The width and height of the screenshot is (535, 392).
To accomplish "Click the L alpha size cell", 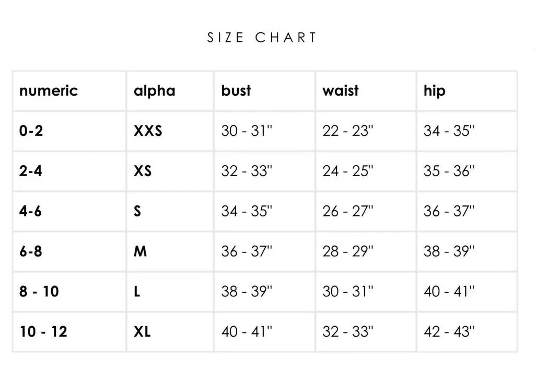I will click(170, 292).
